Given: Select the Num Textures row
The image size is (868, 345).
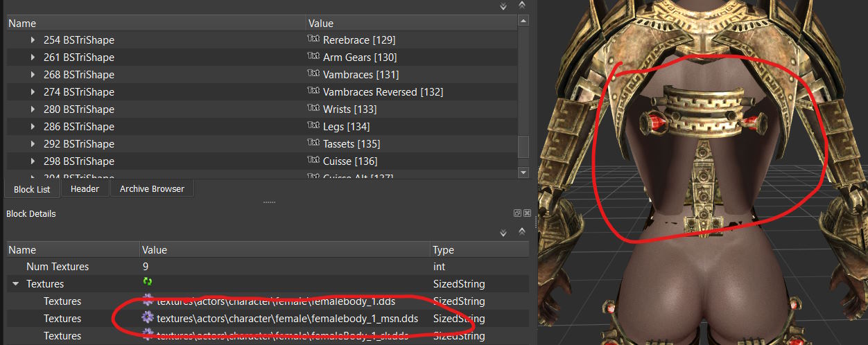Looking at the screenshot, I should pos(268,267).
